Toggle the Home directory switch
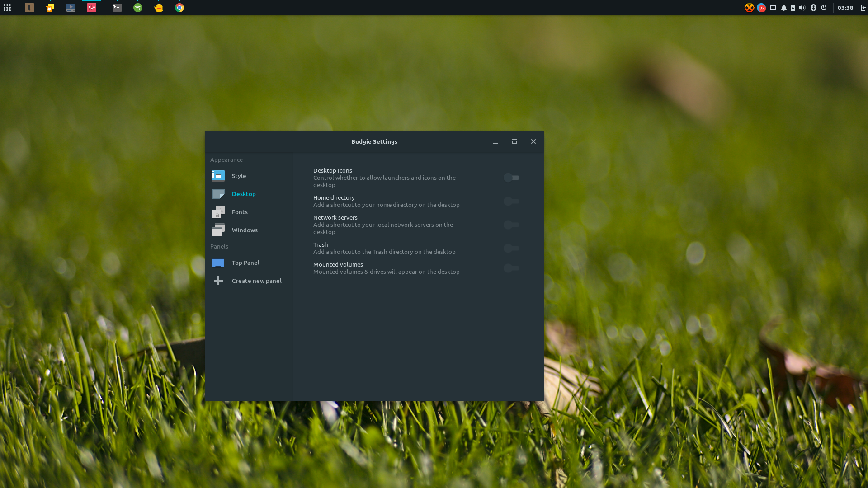The width and height of the screenshot is (868, 488). tap(512, 201)
